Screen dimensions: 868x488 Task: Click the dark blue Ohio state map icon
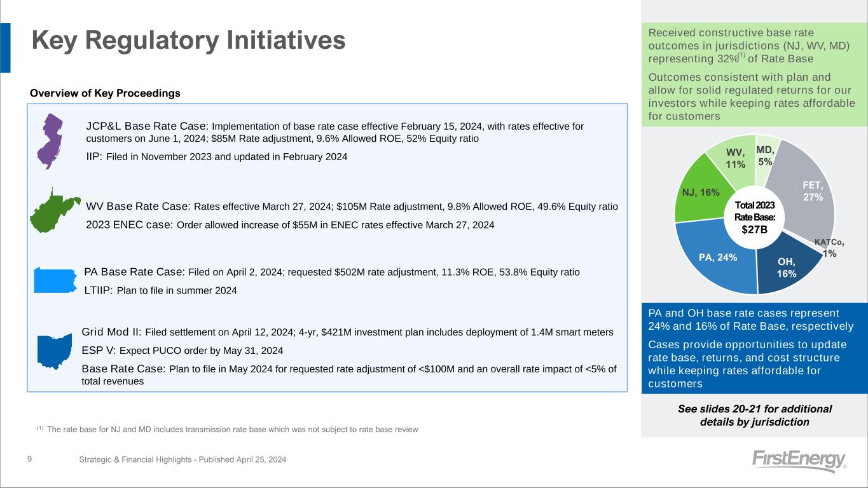55,351
